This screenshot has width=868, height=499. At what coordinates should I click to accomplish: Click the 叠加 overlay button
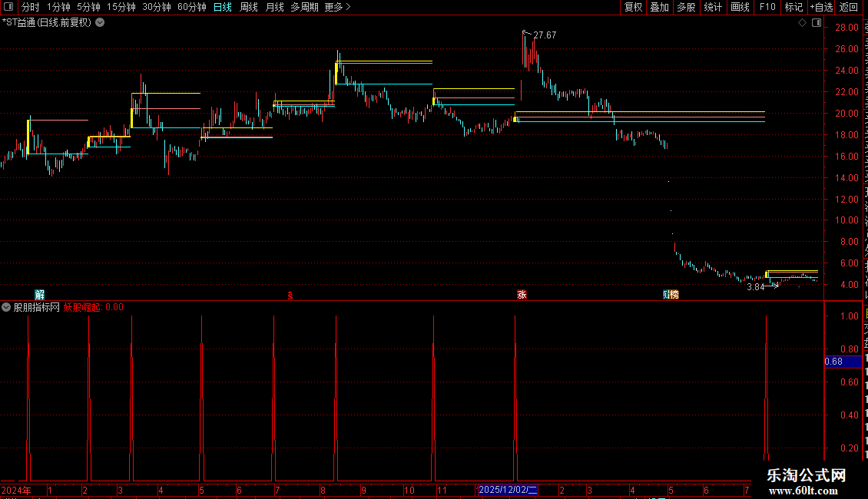click(659, 7)
